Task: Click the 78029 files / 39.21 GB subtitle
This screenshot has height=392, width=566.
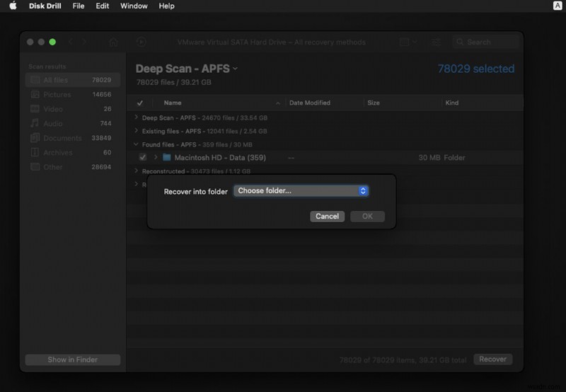Action: [x=173, y=82]
